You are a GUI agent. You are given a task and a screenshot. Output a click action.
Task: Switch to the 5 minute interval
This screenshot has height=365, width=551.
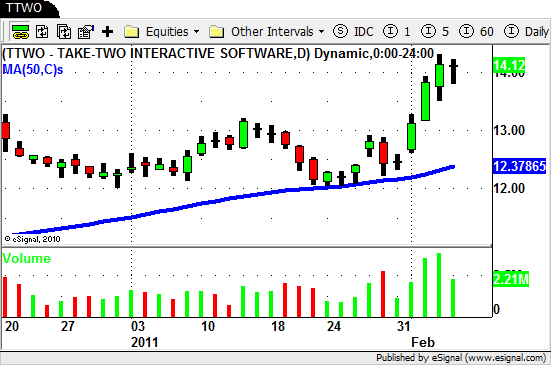click(x=435, y=32)
